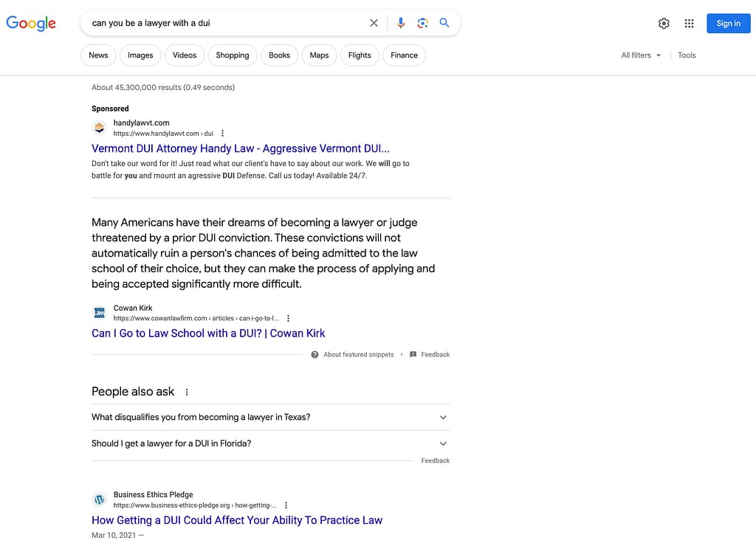Open Can I Go to Law School with a DUI link
Viewport: 756px width, 543px height.
[208, 333]
